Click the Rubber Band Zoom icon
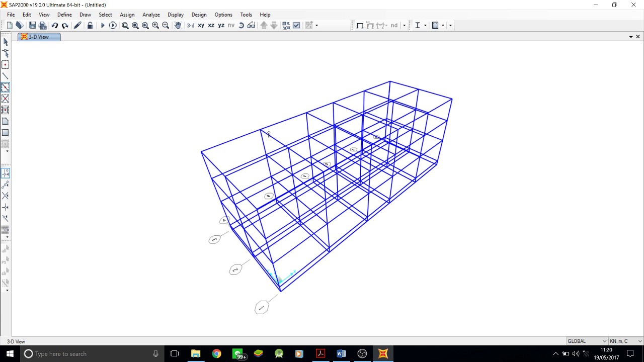The height and width of the screenshot is (362, 644). (x=125, y=25)
